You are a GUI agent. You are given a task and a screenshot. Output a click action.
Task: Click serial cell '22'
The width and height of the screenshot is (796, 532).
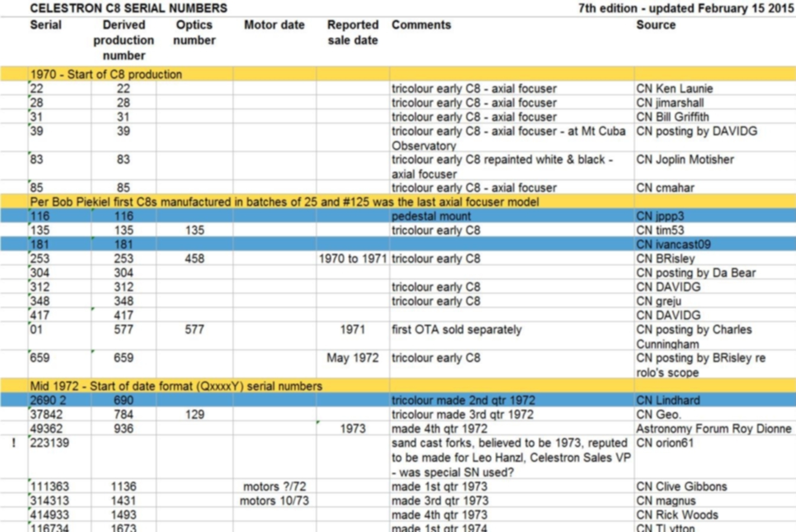(x=37, y=89)
